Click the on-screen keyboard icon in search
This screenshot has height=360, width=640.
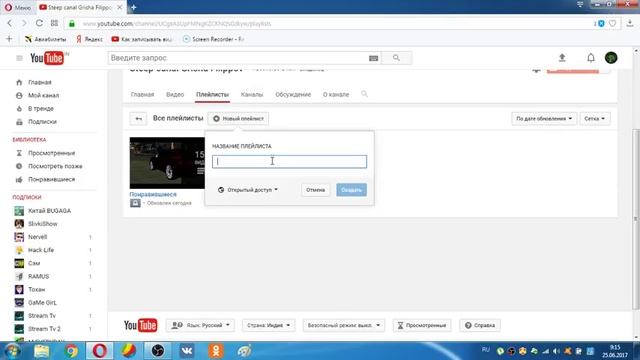point(373,58)
